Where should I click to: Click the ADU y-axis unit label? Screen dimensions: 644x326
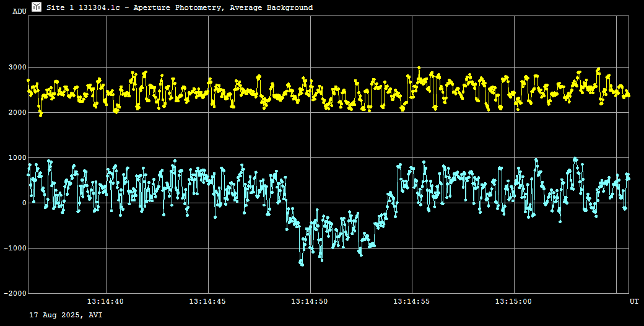(19, 11)
